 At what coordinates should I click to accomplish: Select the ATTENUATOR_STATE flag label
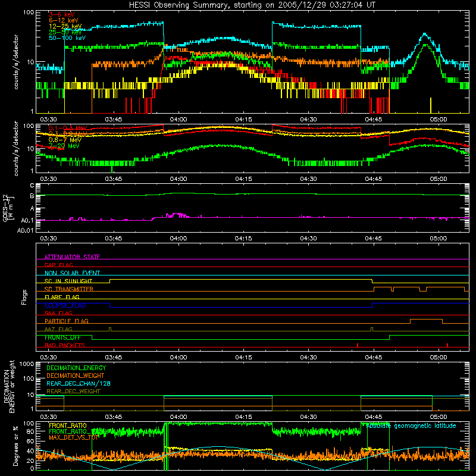tap(72, 257)
